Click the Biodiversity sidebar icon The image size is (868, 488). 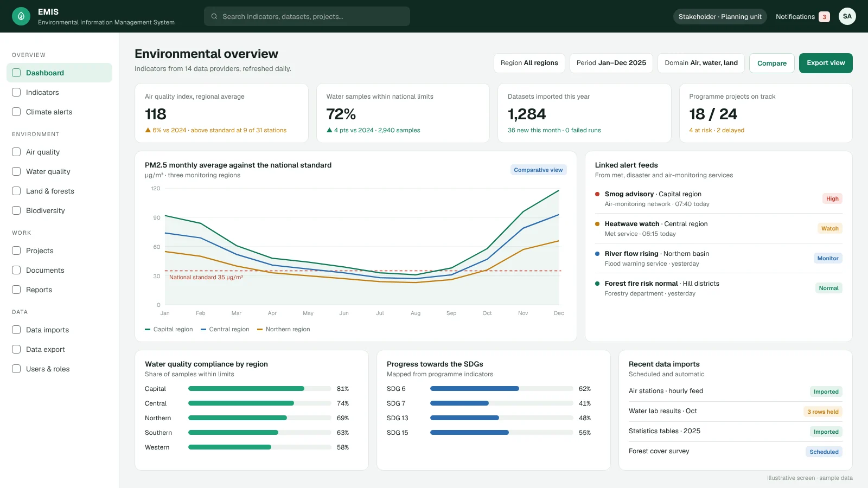(x=16, y=210)
